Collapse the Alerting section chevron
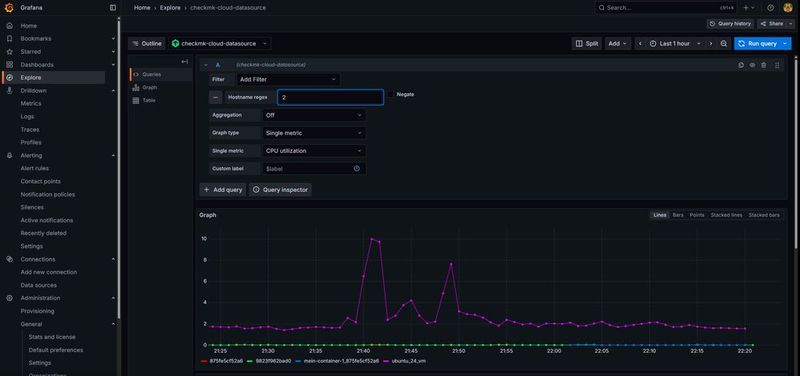 (x=113, y=155)
